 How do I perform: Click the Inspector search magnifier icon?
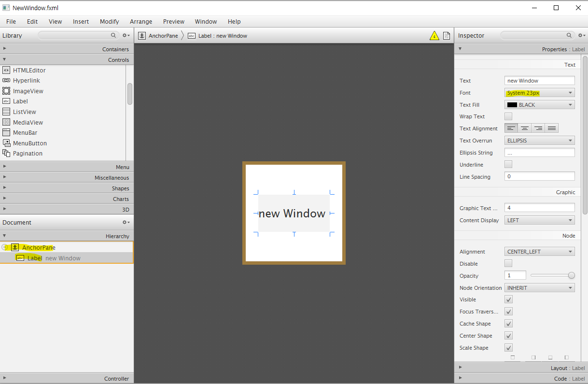pyautogui.click(x=569, y=35)
